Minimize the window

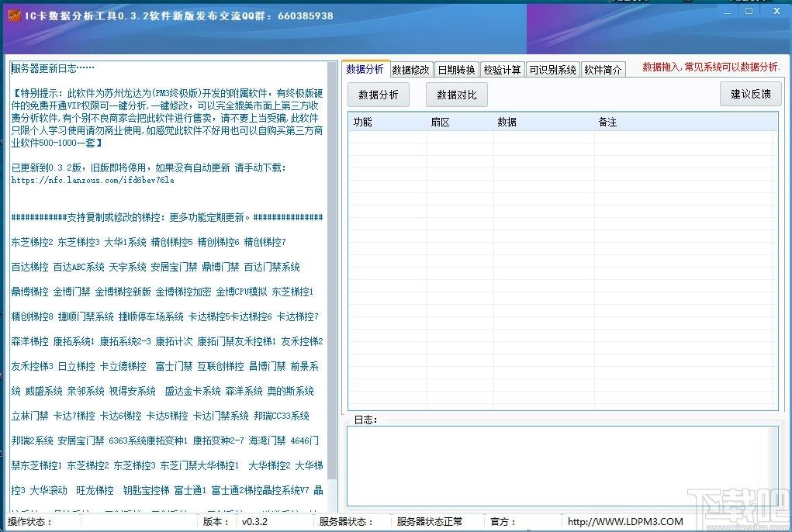pyautogui.click(x=728, y=11)
